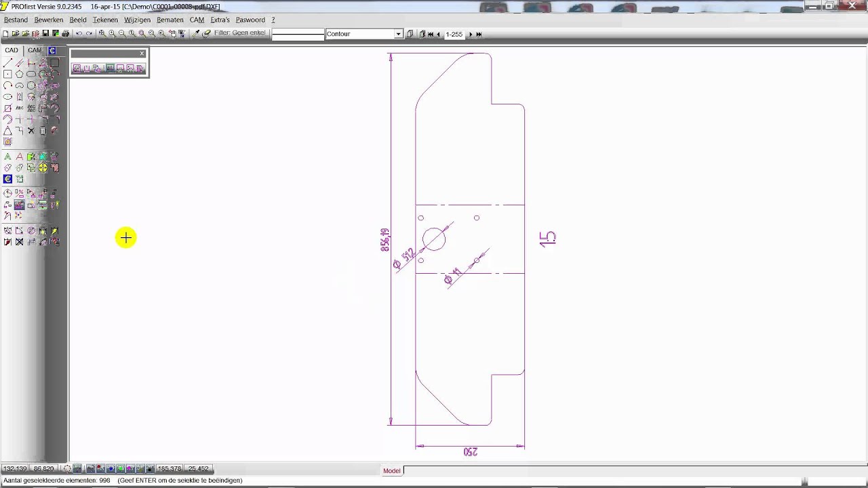
Task: Click the color picker pipette icon
Action: pyautogui.click(x=196, y=33)
